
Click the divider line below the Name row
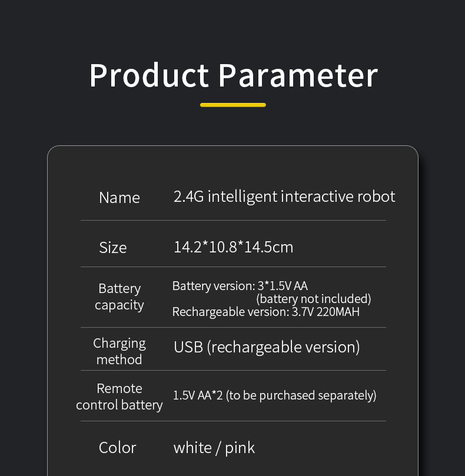[x=233, y=221]
